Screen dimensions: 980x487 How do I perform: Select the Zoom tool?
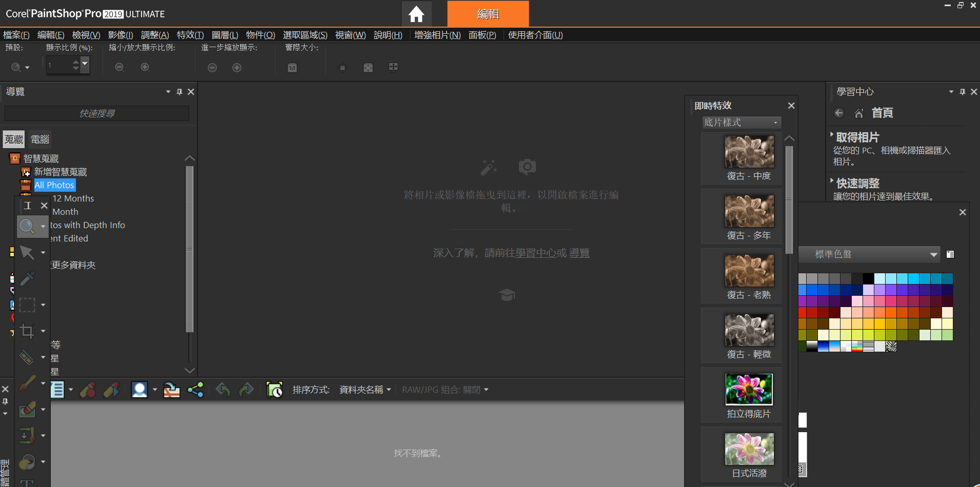pos(27,226)
